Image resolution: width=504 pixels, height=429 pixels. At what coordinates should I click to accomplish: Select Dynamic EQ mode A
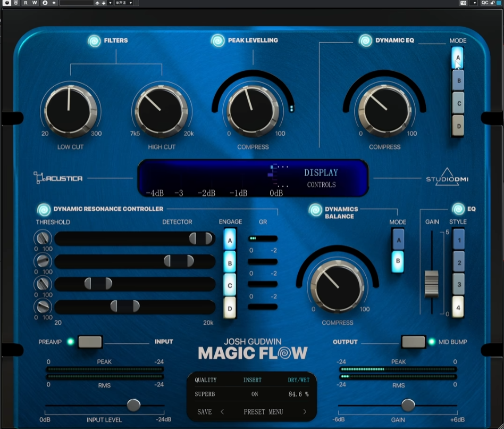(457, 58)
